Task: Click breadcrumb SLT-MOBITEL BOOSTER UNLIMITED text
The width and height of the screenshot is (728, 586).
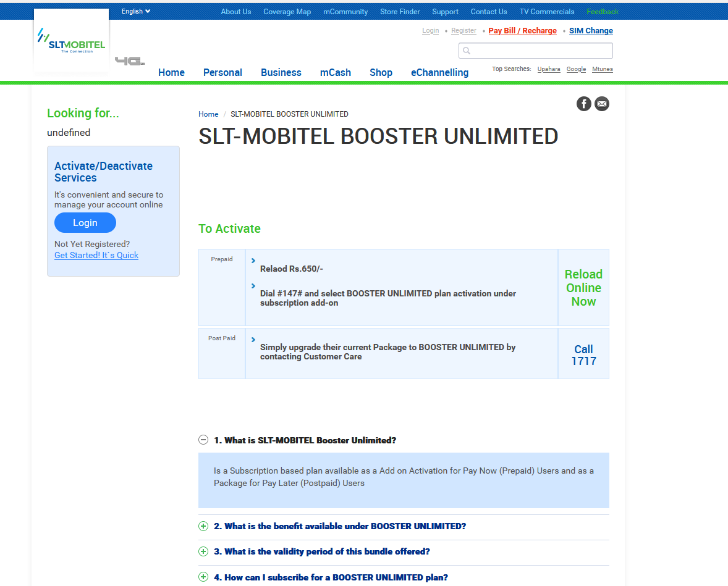Action: 289,114
